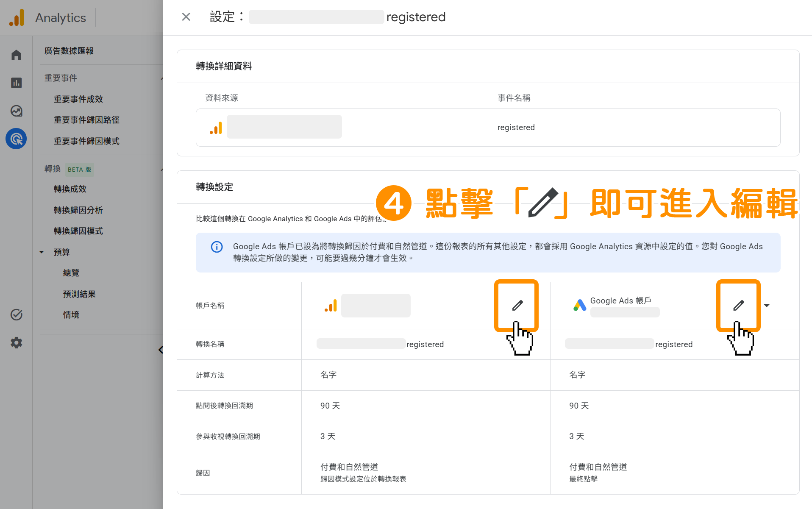Click the 轉換詳細資料 section heading

[x=224, y=66]
